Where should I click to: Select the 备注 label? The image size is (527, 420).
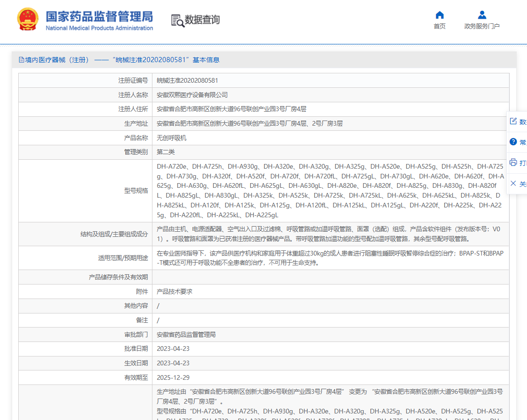point(142,320)
